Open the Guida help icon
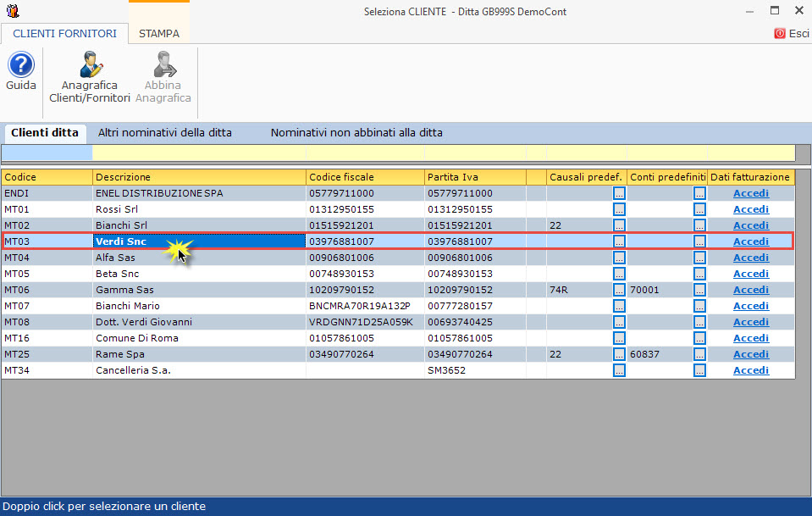The height and width of the screenshot is (516, 812). (x=20, y=66)
